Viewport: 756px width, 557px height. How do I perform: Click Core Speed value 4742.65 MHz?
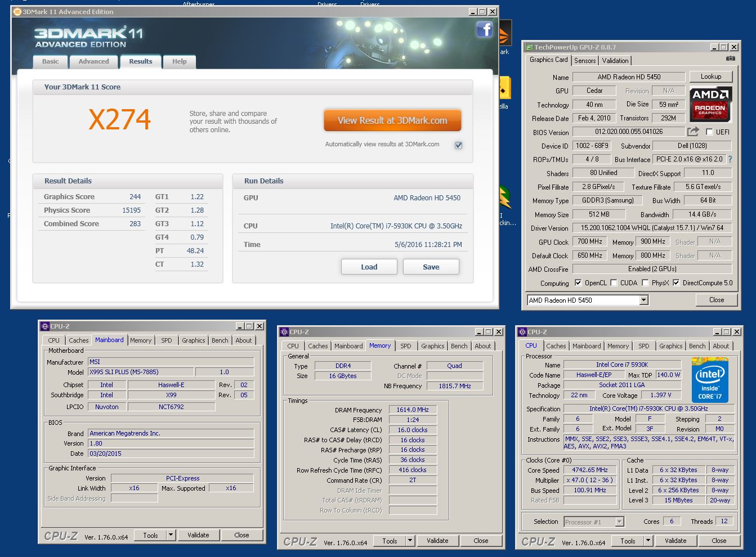point(590,470)
